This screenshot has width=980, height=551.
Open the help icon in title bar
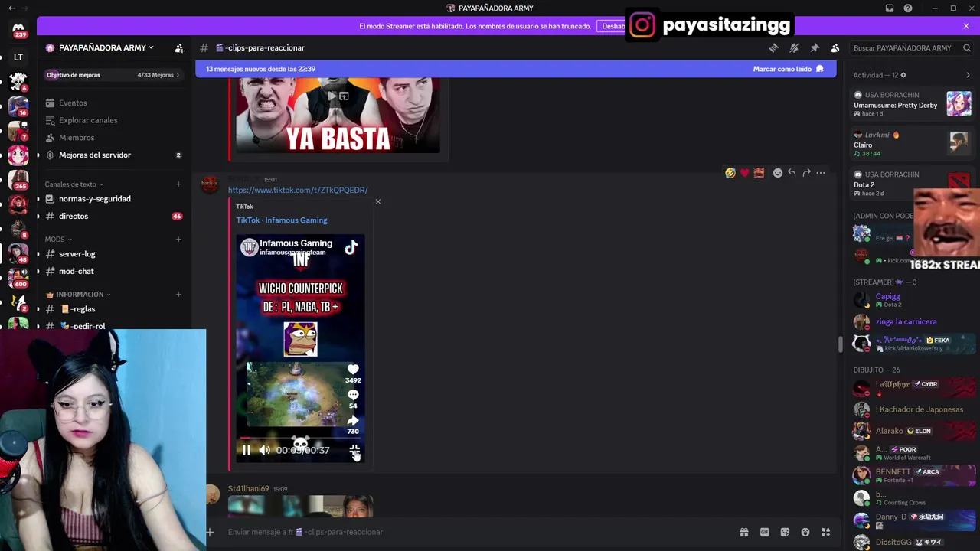click(x=908, y=8)
